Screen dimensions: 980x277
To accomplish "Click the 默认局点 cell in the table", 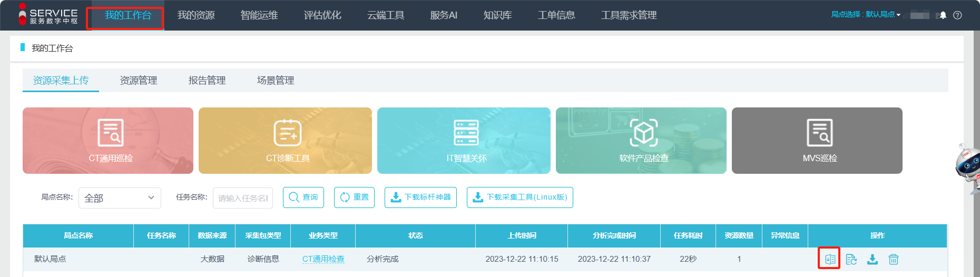I will coord(50,259).
